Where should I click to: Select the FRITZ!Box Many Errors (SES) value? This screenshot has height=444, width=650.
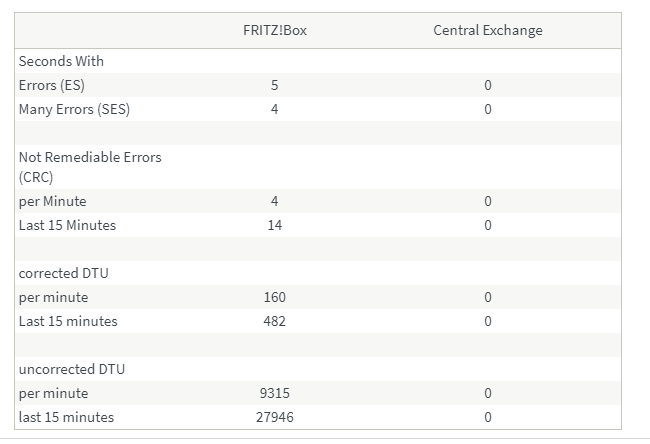[x=274, y=109]
